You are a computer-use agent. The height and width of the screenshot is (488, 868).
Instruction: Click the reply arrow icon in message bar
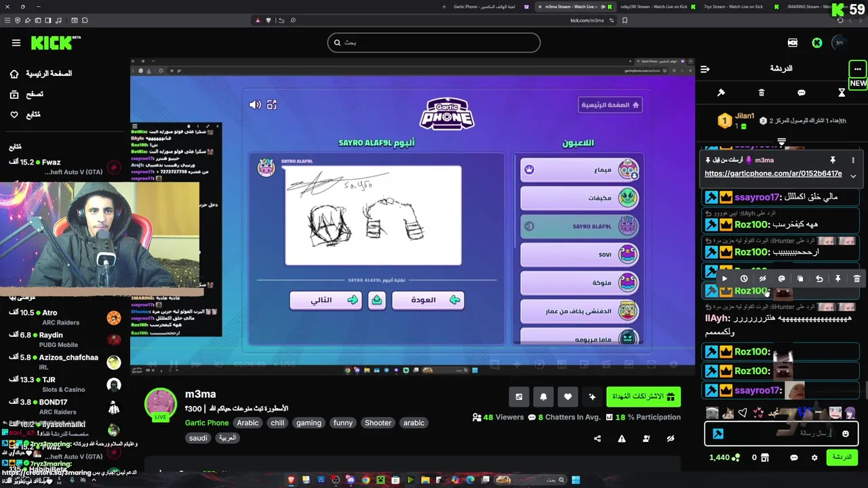(x=819, y=279)
